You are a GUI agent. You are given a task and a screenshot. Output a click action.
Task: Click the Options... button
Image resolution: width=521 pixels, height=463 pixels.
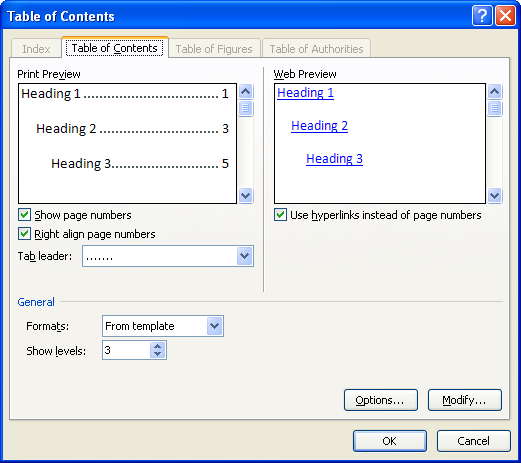[x=381, y=400]
